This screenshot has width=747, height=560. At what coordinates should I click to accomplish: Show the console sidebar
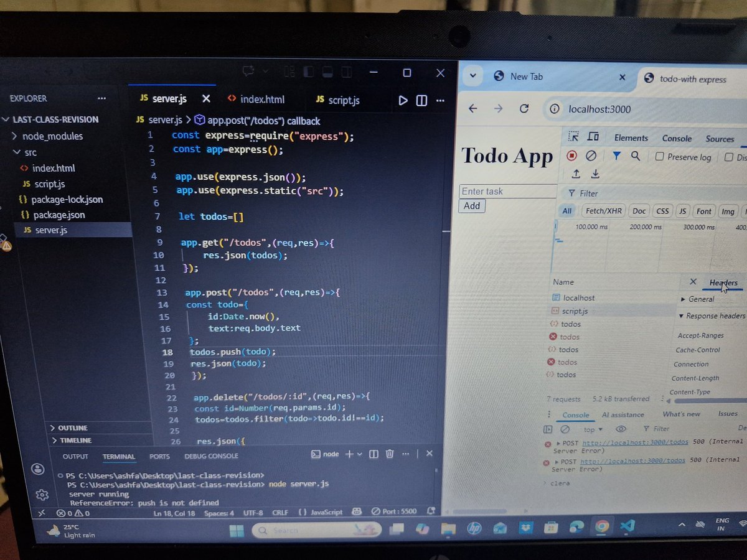(548, 429)
